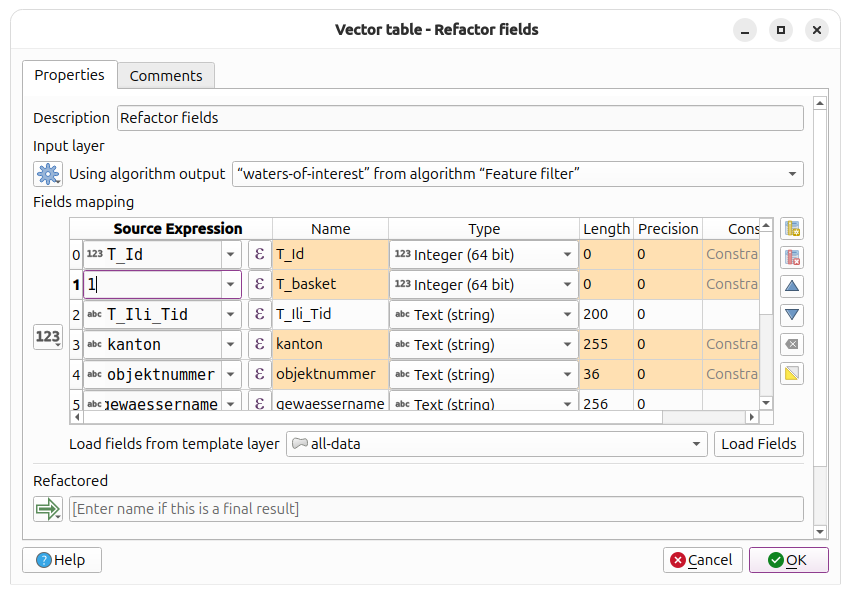Move selected field down arrow
This screenshot has width=851, height=595.
click(x=792, y=315)
